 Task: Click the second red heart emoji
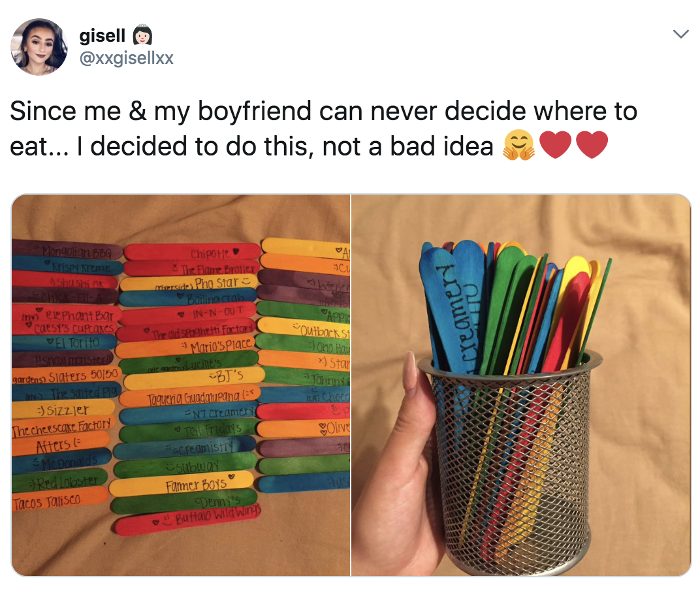pos(592,145)
